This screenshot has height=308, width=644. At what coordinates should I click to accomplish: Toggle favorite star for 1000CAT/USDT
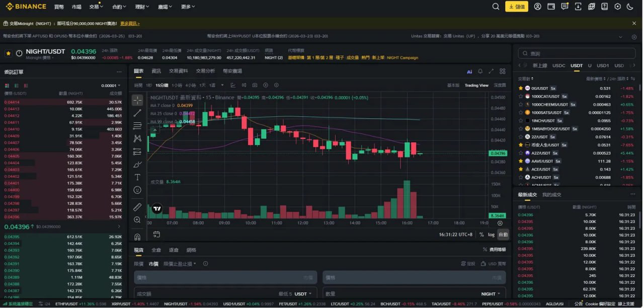pyautogui.click(x=521, y=96)
